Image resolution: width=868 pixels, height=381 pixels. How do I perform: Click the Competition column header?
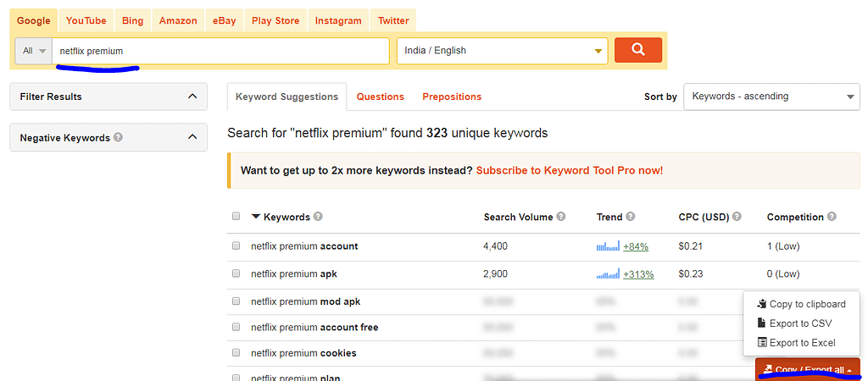tap(795, 217)
